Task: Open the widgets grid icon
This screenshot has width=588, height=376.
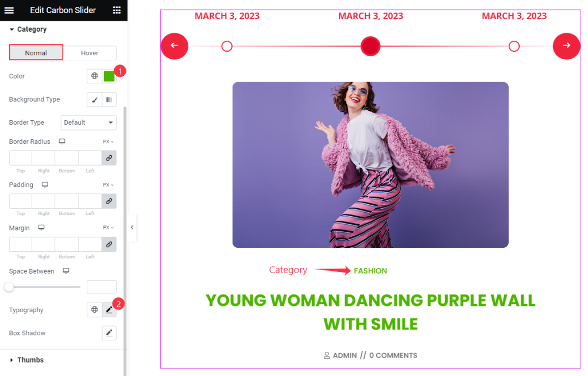Action: coord(117,10)
